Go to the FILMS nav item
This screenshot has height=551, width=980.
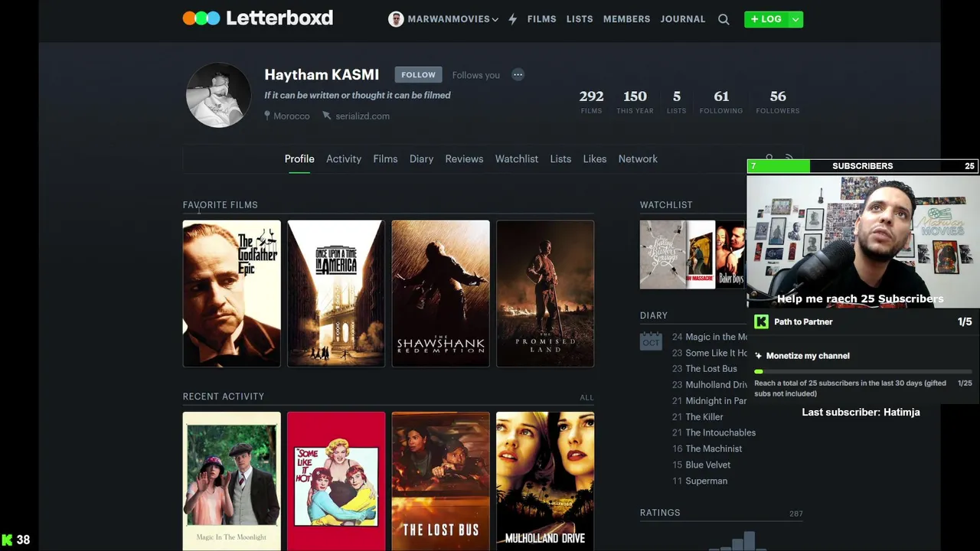tap(541, 19)
